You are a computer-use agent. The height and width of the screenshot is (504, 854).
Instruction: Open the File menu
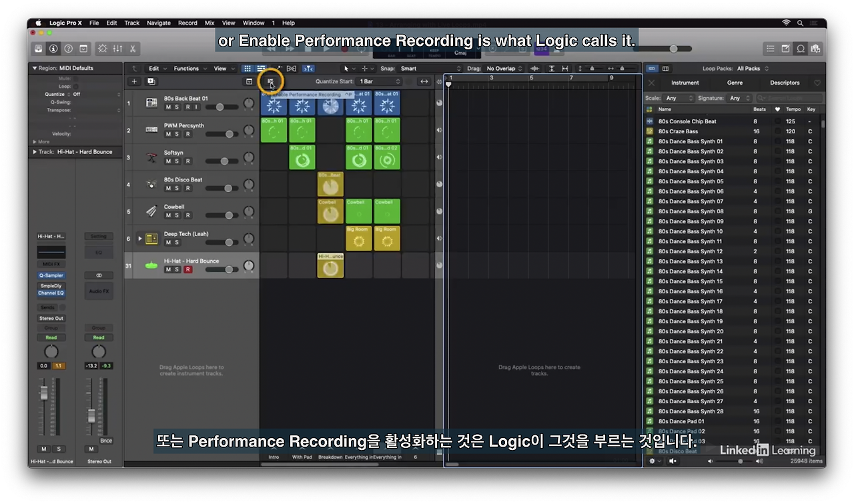(x=94, y=23)
